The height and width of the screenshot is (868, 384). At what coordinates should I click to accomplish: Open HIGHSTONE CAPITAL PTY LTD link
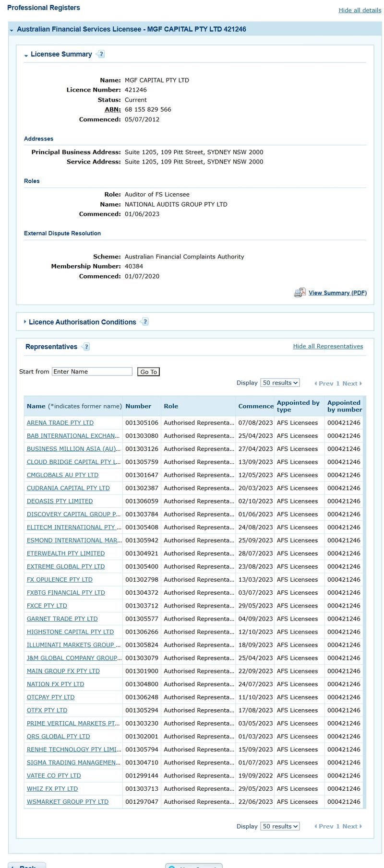(x=70, y=632)
